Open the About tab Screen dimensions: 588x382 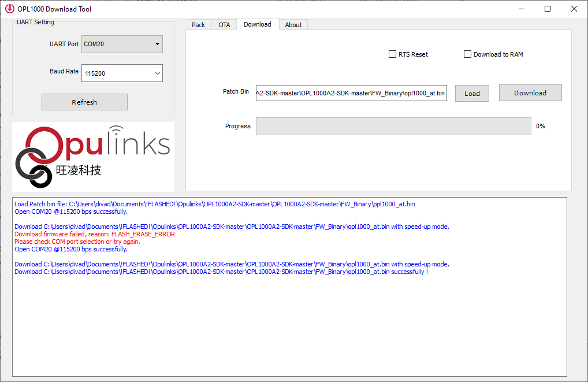293,25
